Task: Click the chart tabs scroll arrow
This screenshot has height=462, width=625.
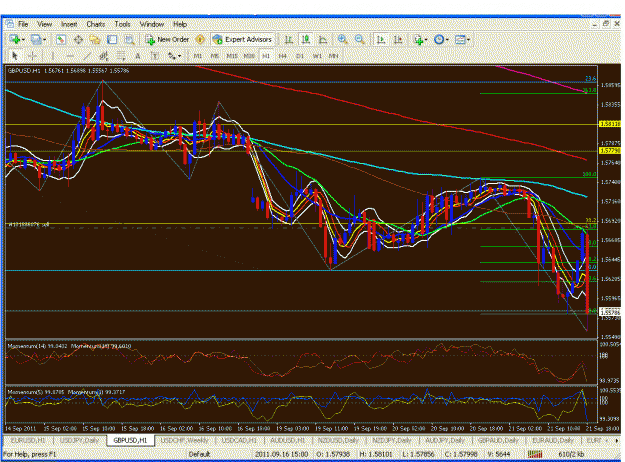Action: tap(617, 440)
